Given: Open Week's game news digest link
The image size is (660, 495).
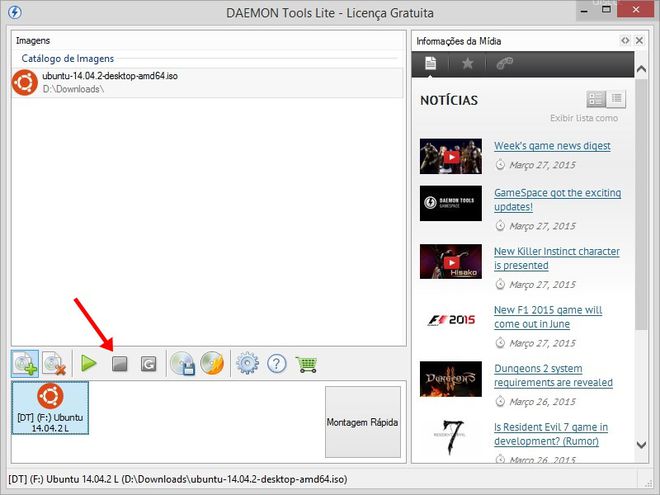Looking at the screenshot, I should (552, 146).
